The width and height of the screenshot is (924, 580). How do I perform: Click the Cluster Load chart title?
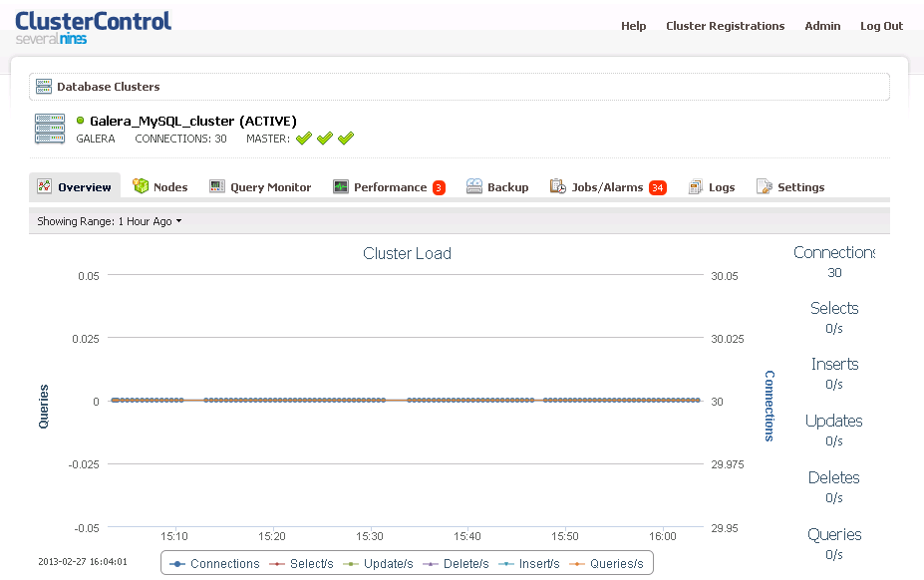(x=408, y=253)
